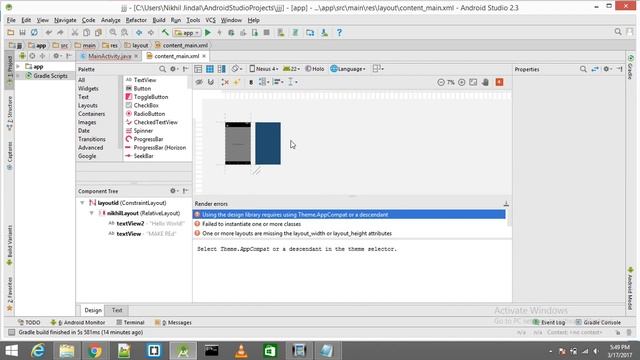Select the Design tab at bottom
The height and width of the screenshot is (360, 640).
tap(93, 310)
